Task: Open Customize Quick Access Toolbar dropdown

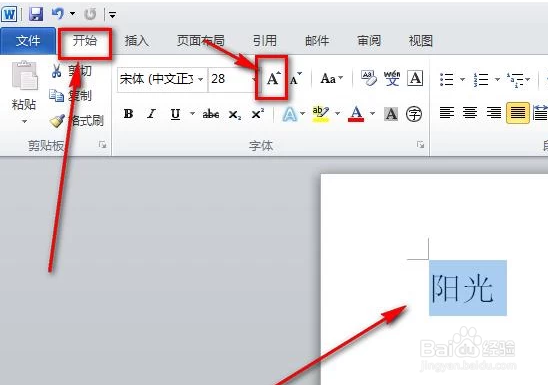Action: point(112,15)
